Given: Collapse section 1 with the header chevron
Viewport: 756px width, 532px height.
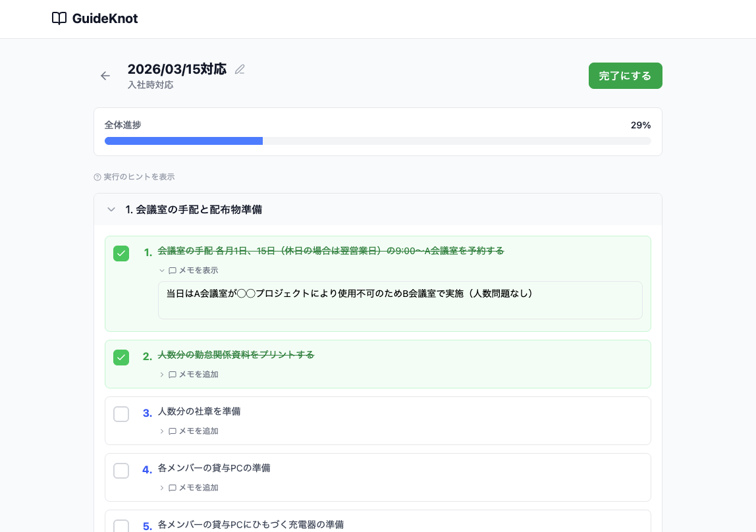Looking at the screenshot, I should [x=111, y=209].
